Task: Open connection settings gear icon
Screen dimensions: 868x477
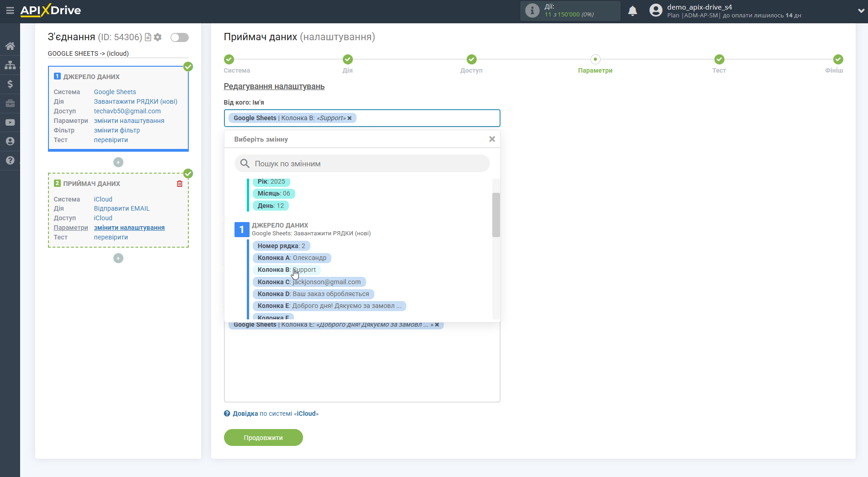Action: pyautogui.click(x=158, y=37)
